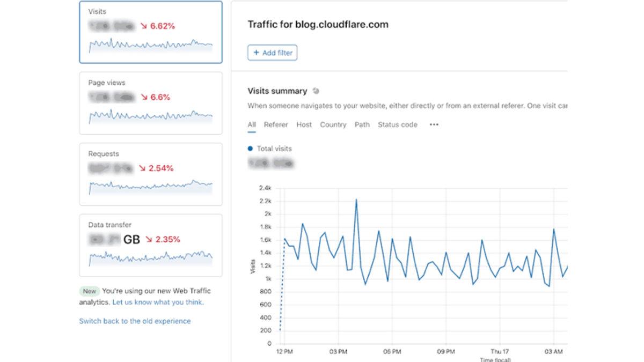The image size is (644, 362).
Task: Click the plus icon inside Add filter
Action: 255,53
